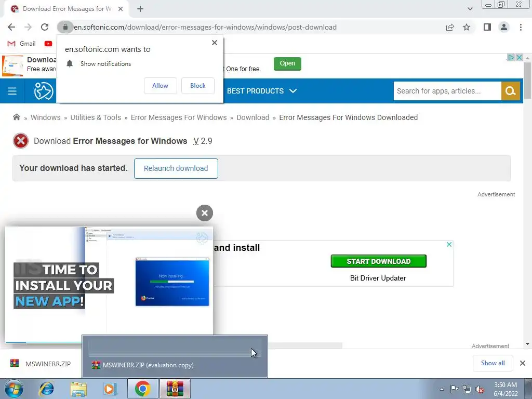
Task: Open Windows Explorer from taskbar
Action: pos(78,389)
